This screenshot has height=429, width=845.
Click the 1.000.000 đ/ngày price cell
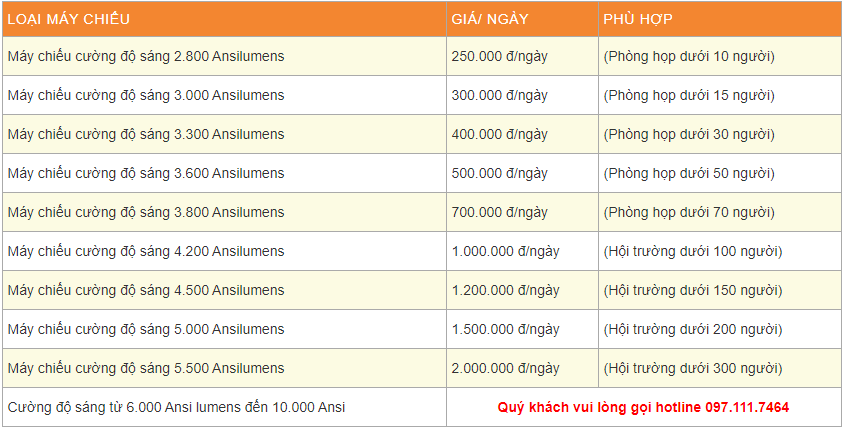point(506,251)
